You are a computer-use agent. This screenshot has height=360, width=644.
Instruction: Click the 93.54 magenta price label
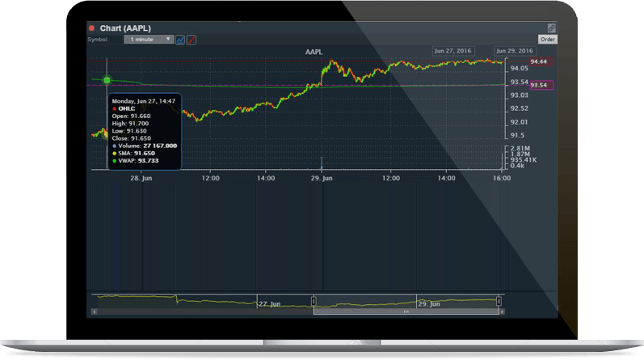(x=540, y=84)
